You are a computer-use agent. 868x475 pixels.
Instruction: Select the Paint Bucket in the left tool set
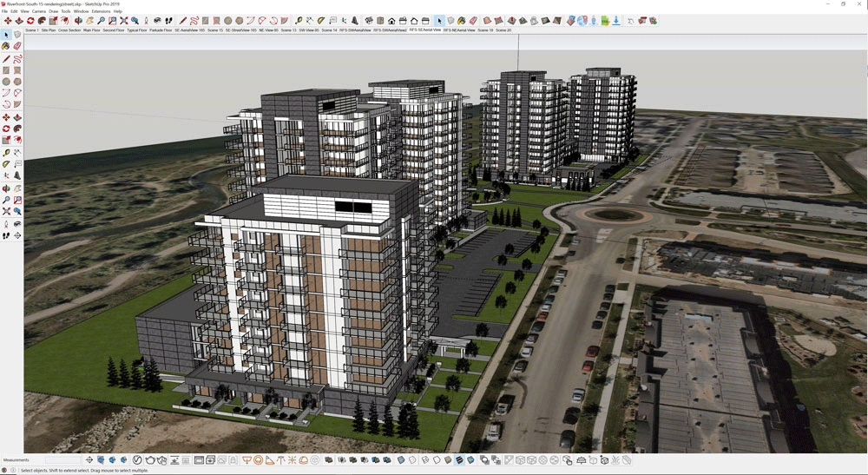coord(6,45)
